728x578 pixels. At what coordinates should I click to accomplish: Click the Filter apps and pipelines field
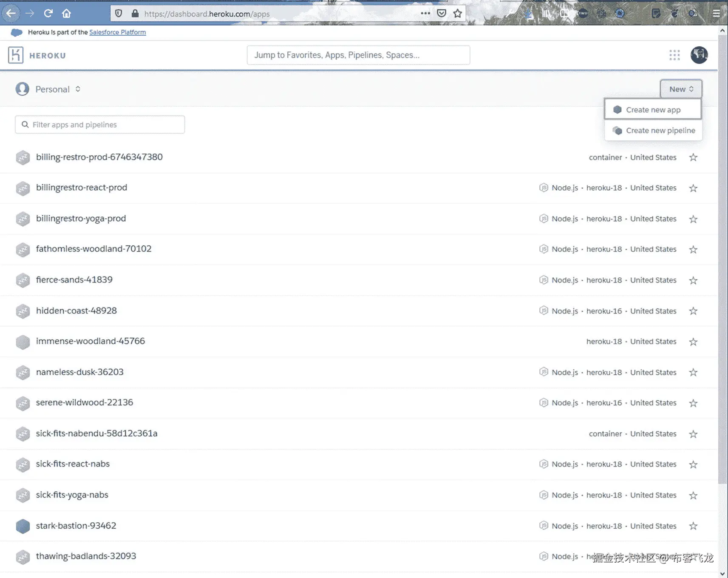pos(100,125)
